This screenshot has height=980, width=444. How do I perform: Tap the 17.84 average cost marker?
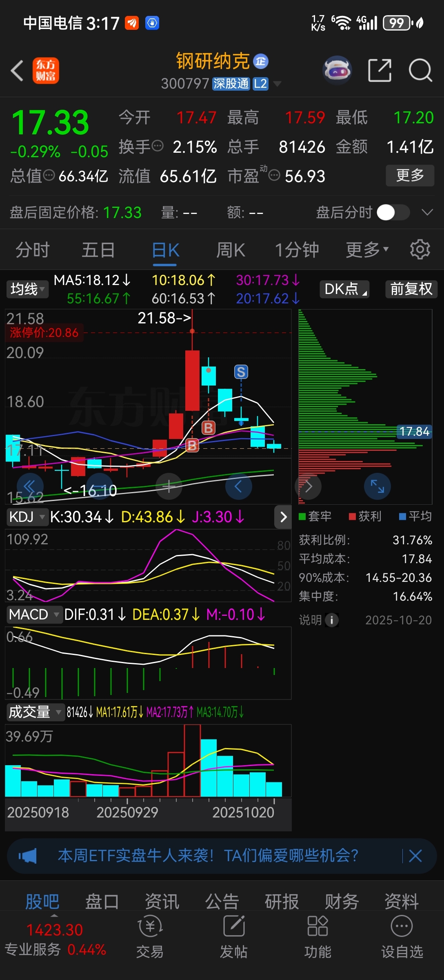414,432
